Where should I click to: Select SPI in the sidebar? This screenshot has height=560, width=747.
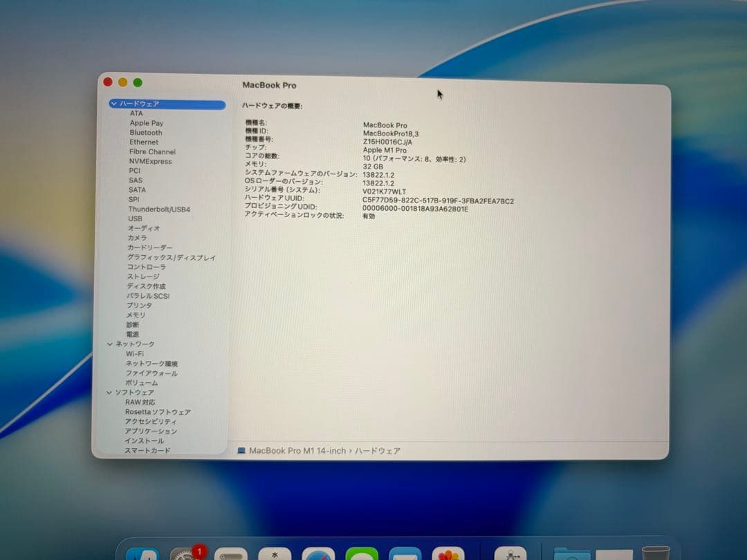[x=134, y=200]
